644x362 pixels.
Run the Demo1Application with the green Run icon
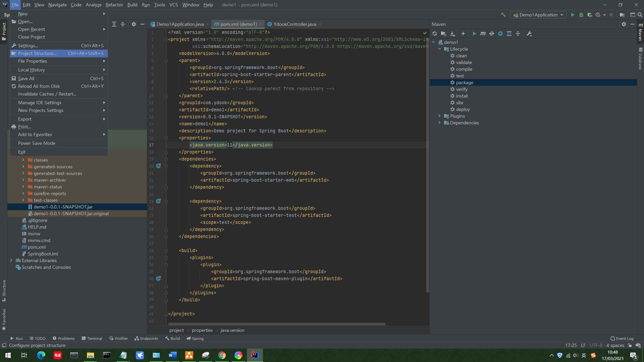[573, 15]
